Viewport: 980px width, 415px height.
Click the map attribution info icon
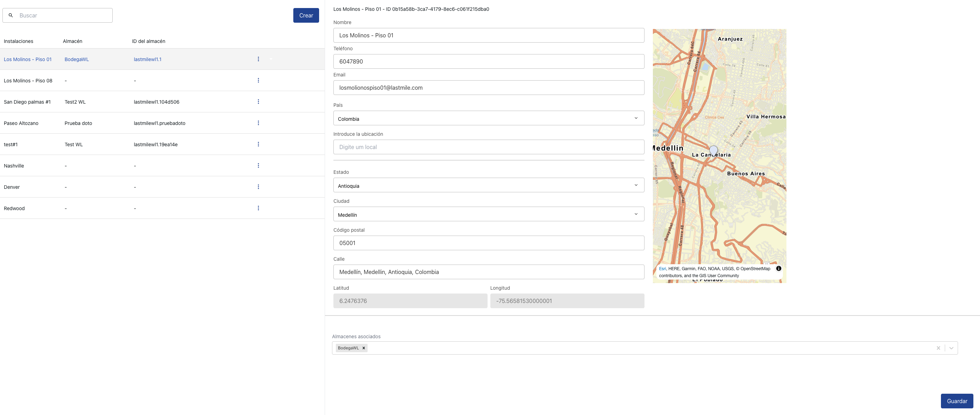[779, 268]
